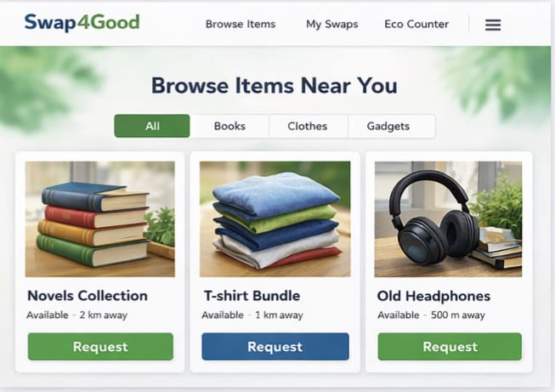Click the Browse Items Near You heading
The width and height of the screenshot is (555, 392).
coord(275,86)
